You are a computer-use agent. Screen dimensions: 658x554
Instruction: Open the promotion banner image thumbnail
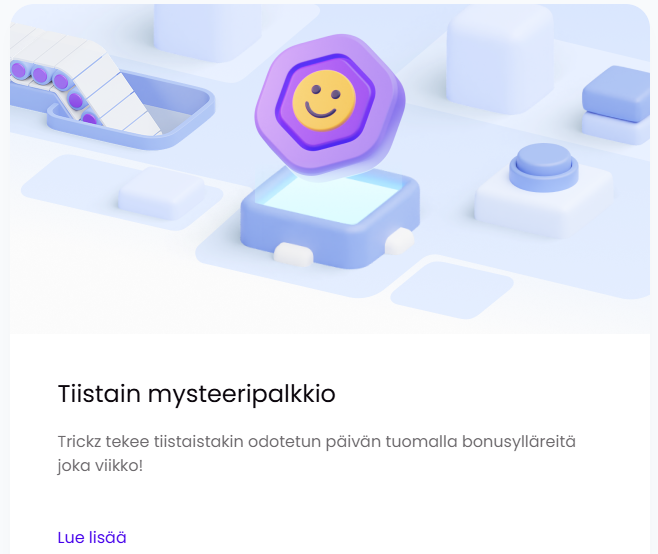[x=330, y=169]
